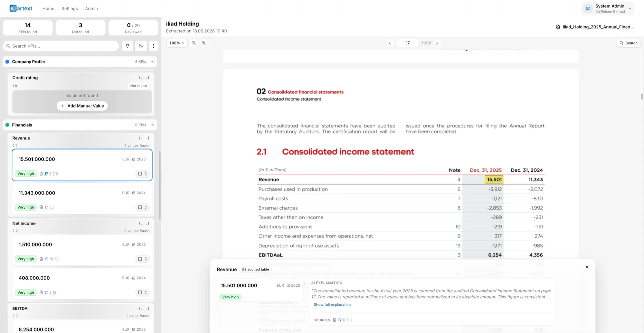
Task: Check the review box for 11.343.000.000
Action: [140, 207]
